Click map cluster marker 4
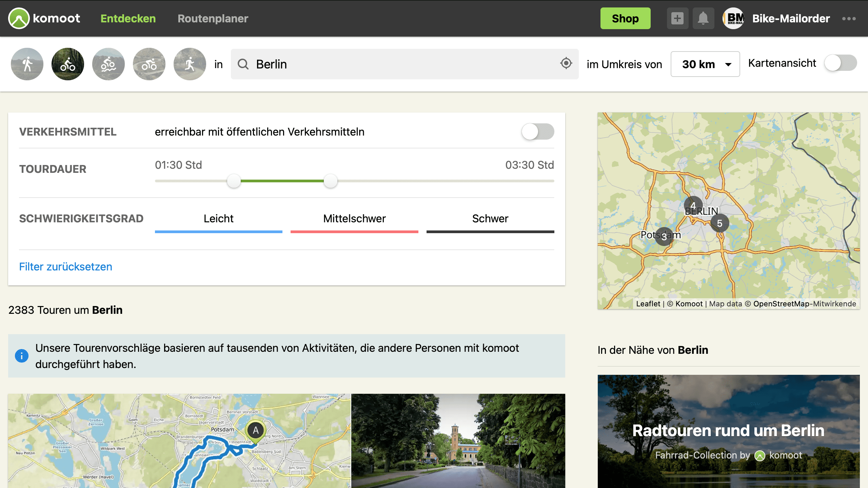Screen dimensions: 868x488 (693, 205)
